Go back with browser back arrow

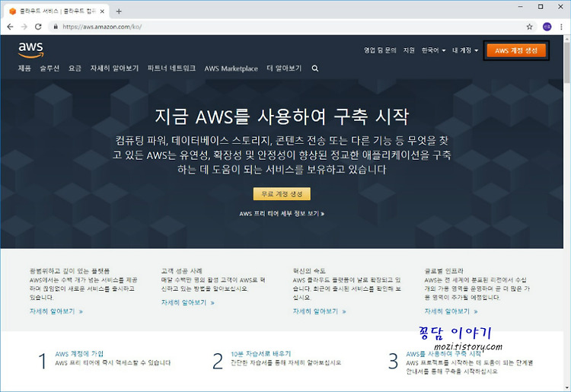click(10, 27)
